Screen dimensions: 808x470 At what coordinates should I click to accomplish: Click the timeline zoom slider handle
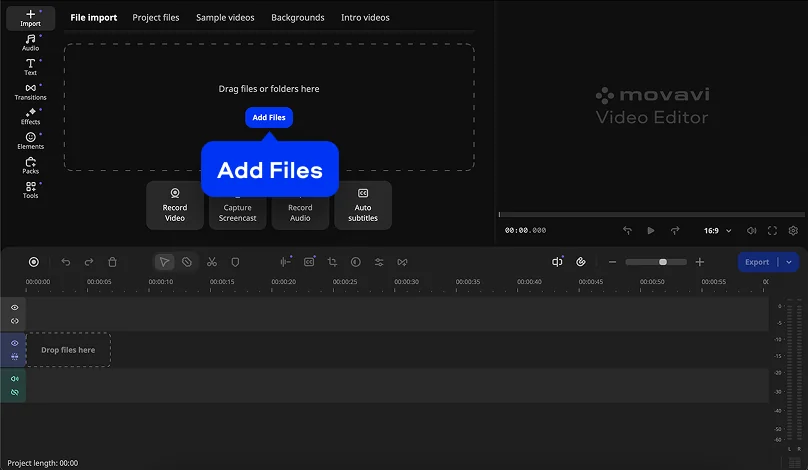coord(663,262)
